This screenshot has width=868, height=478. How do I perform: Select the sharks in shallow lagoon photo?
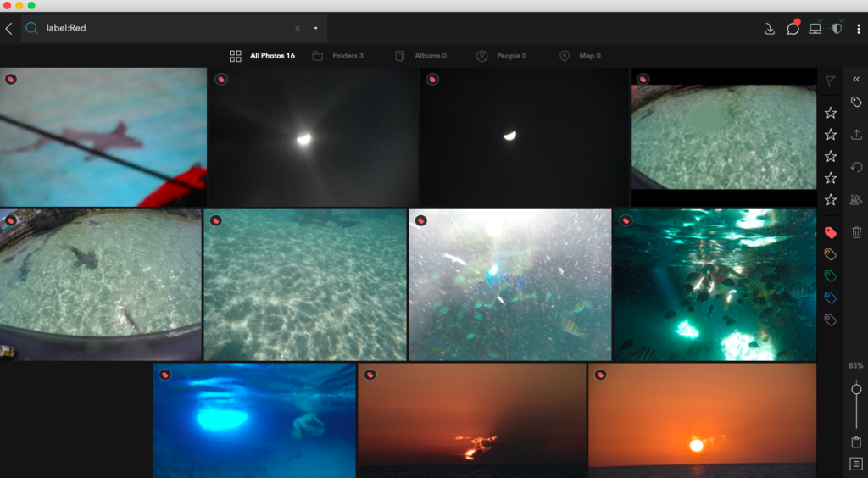click(x=101, y=285)
